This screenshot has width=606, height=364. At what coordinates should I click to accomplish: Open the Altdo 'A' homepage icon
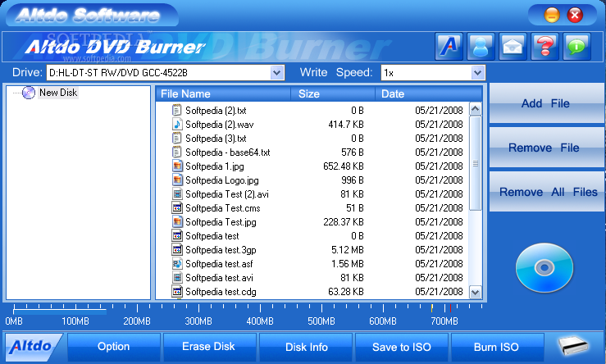449,47
